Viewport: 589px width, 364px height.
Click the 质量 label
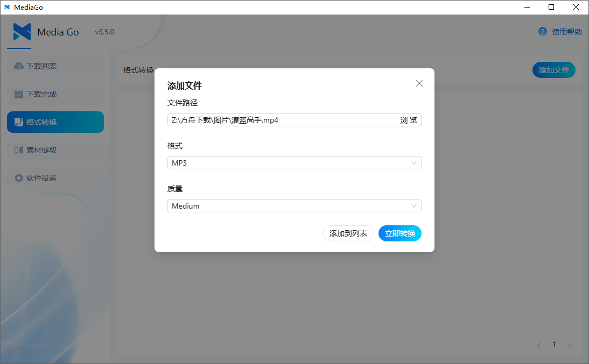point(175,189)
